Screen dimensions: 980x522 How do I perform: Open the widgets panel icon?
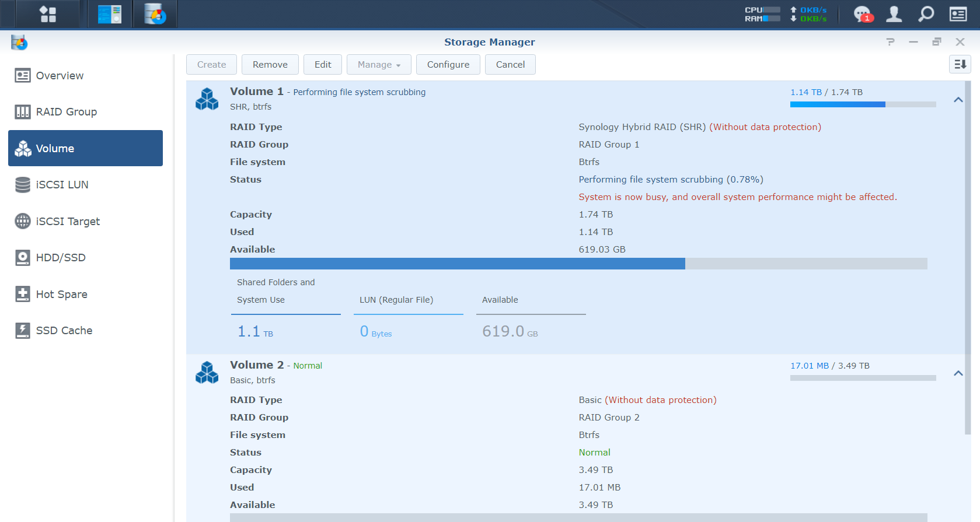(958, 14)
